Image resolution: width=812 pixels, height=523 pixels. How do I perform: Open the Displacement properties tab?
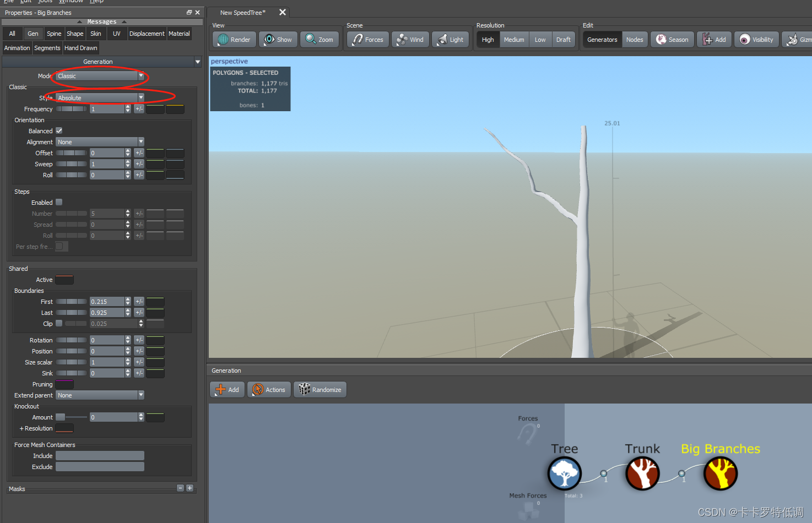coord(147,34)
